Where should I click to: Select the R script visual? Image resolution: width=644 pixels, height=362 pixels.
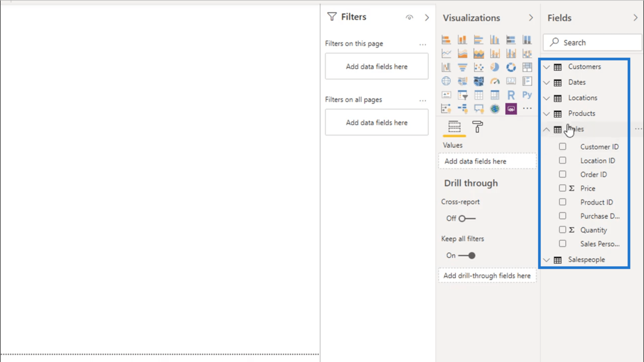(511, 95)
